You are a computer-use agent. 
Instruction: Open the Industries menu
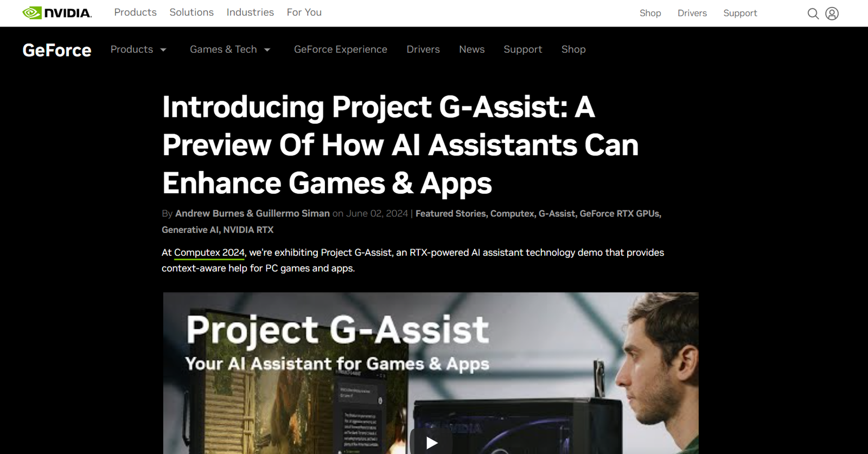(x=250, y=12)
